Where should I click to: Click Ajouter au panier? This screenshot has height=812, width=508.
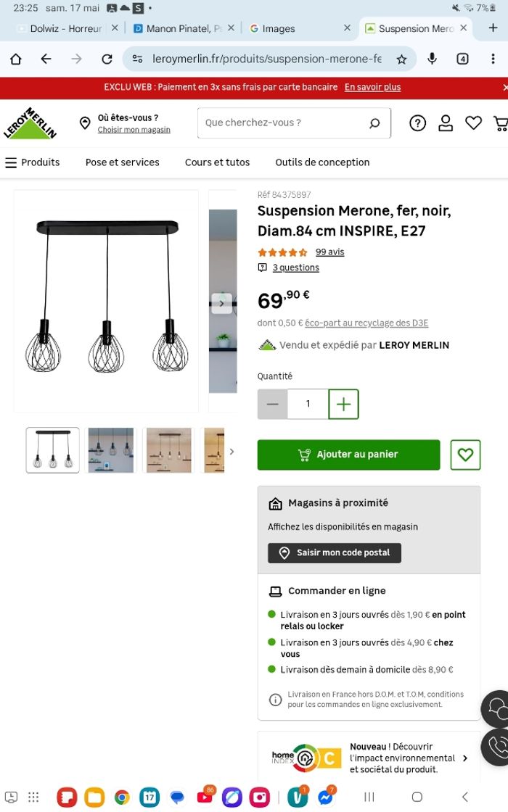pos(348,455)
